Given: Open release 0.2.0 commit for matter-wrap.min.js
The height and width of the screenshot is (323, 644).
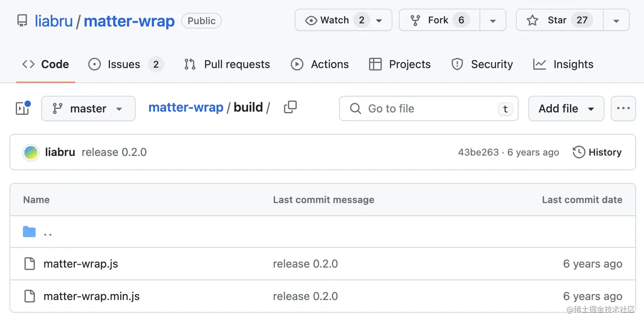Looking at the screenshot, I should tap(305, 296).
